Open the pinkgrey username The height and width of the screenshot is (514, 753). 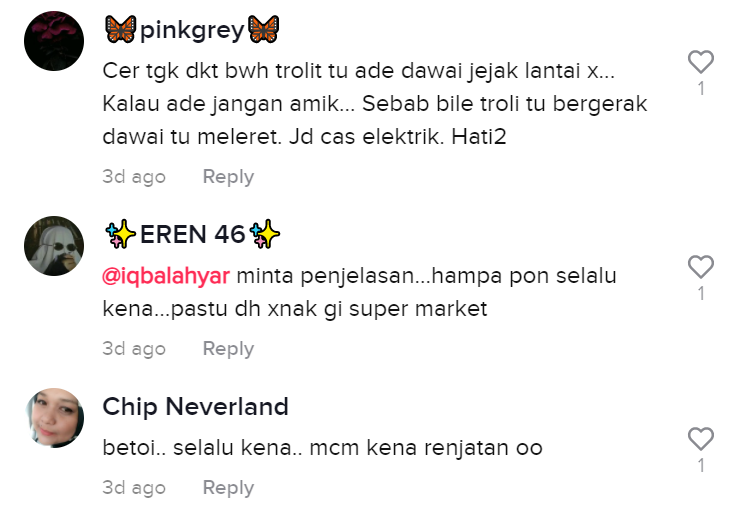192,30
